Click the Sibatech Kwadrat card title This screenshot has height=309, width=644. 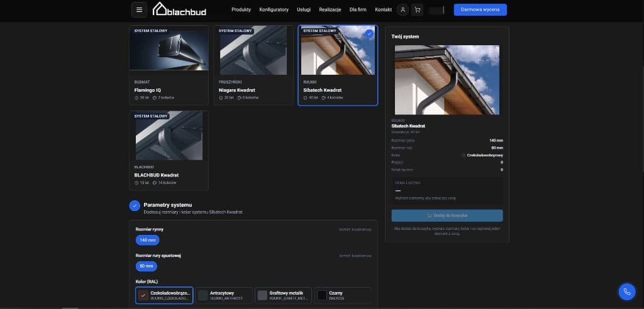point(323,90)
